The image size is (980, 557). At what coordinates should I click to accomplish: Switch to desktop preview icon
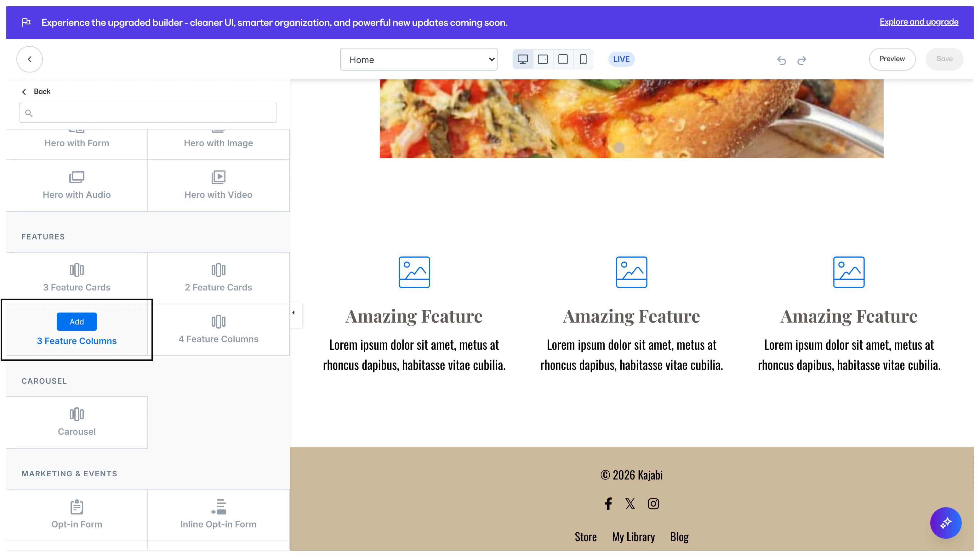[522, 59]
